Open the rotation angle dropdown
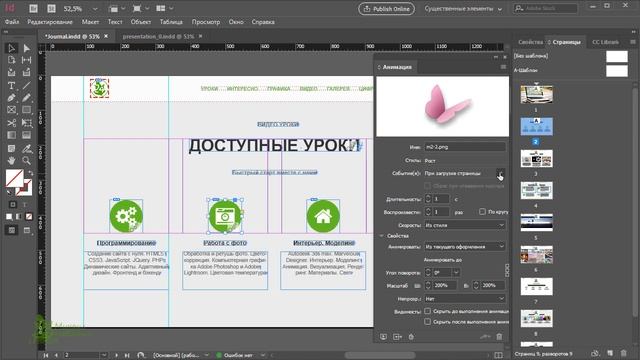640x360 pixels. tap(456, 272)
